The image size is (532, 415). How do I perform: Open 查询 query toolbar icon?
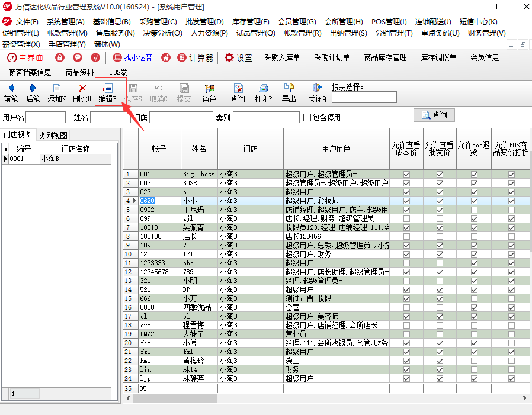click(x=238, y=88)
